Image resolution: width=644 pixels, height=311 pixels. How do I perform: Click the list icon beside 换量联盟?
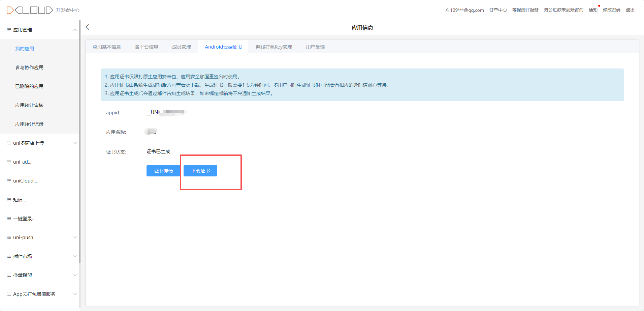point(9,275)
